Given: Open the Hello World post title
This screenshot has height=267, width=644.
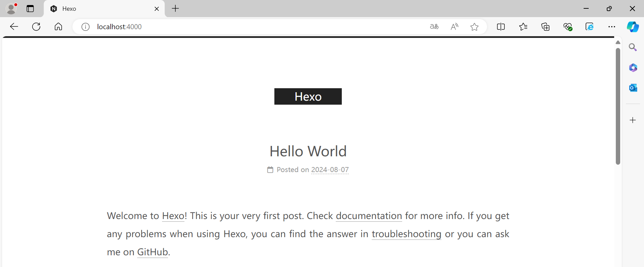Looking at the screenshot, I should [308, 151].
